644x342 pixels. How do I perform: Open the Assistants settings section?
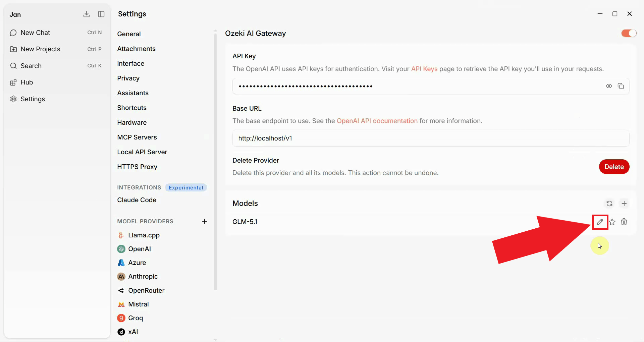pos(133,93)
